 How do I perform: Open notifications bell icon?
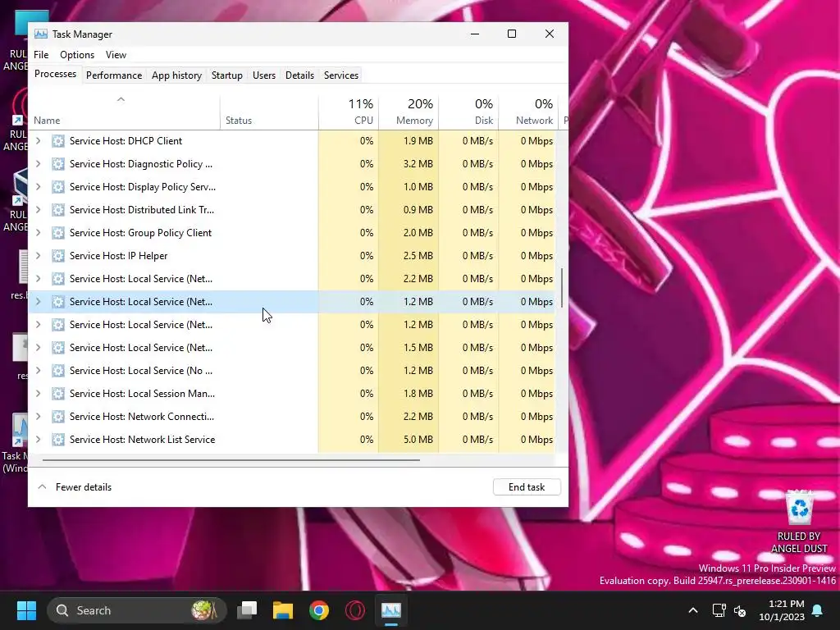coord(818,610)
